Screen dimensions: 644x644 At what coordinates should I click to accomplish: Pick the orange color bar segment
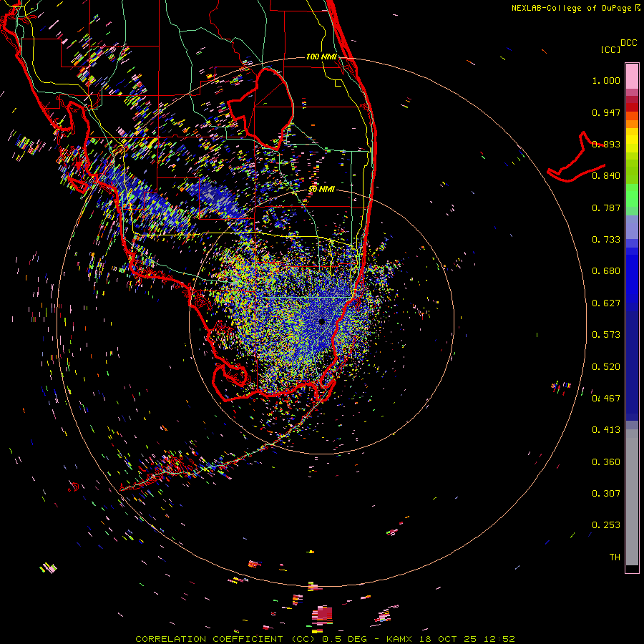[x=632, y=124]
